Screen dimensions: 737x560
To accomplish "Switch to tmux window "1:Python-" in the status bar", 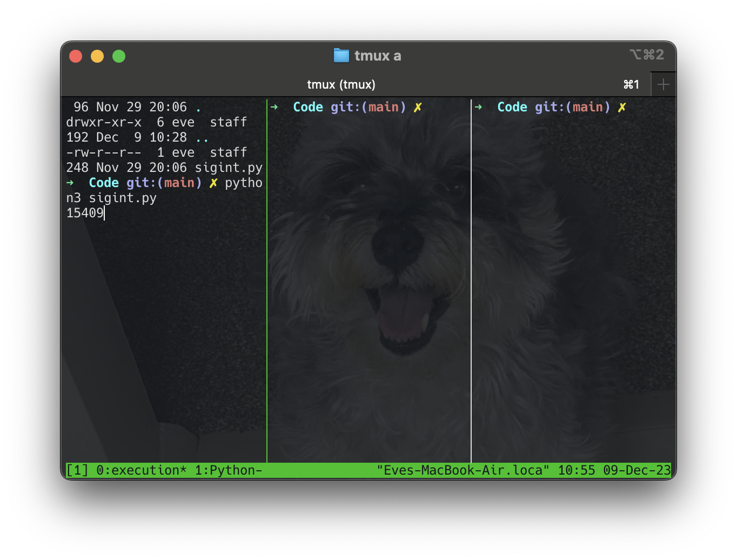I will tap(229, 470).
